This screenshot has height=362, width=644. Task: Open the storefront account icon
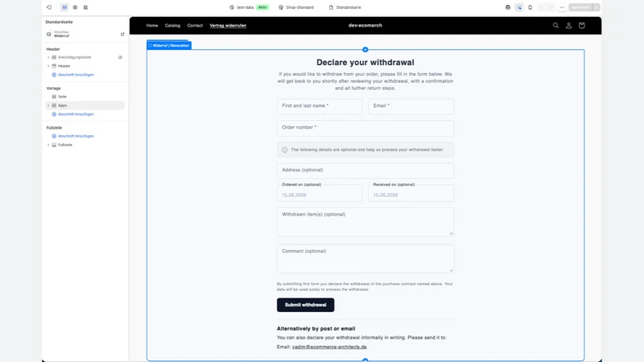click(569, 26)
